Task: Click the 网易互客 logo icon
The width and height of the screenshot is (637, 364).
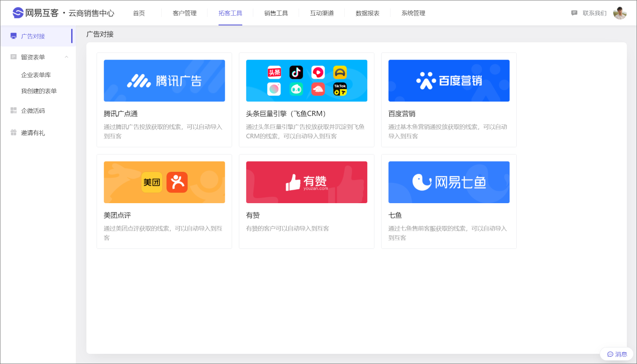Action: [x=18, y=13]
